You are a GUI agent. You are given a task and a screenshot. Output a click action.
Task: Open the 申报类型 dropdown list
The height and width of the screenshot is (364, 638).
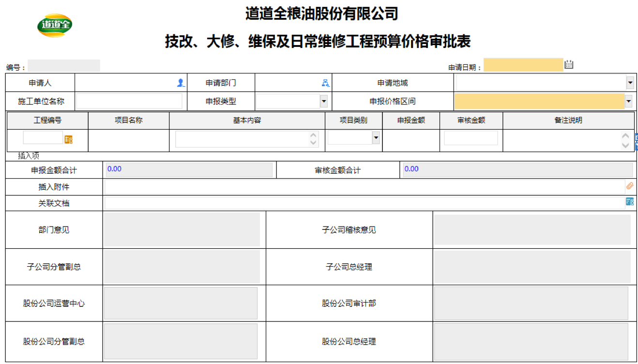(323, 101)
